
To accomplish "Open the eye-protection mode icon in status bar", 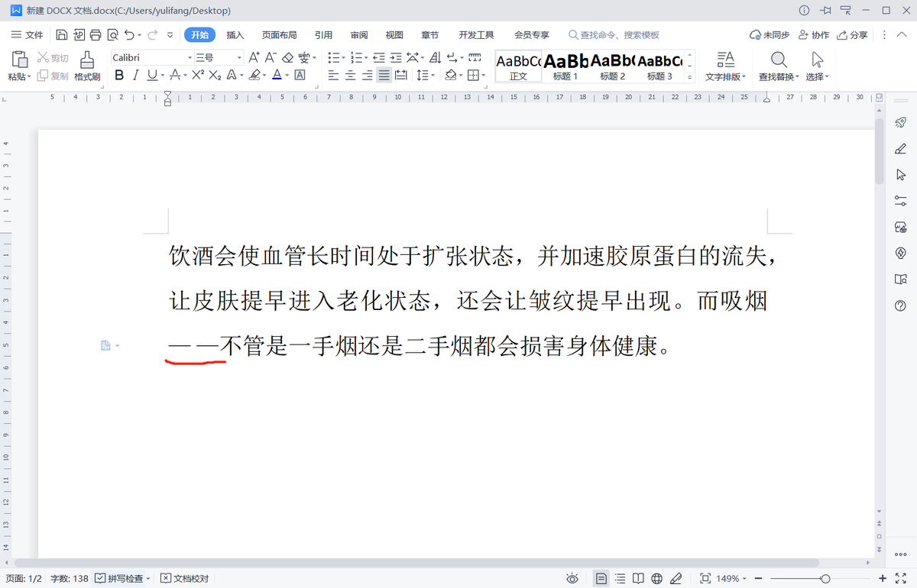I will (x=572, y=578).
